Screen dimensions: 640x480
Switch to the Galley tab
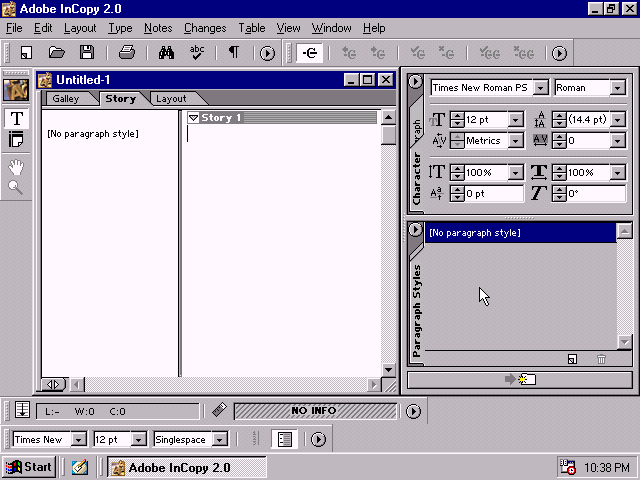point(66,99)
